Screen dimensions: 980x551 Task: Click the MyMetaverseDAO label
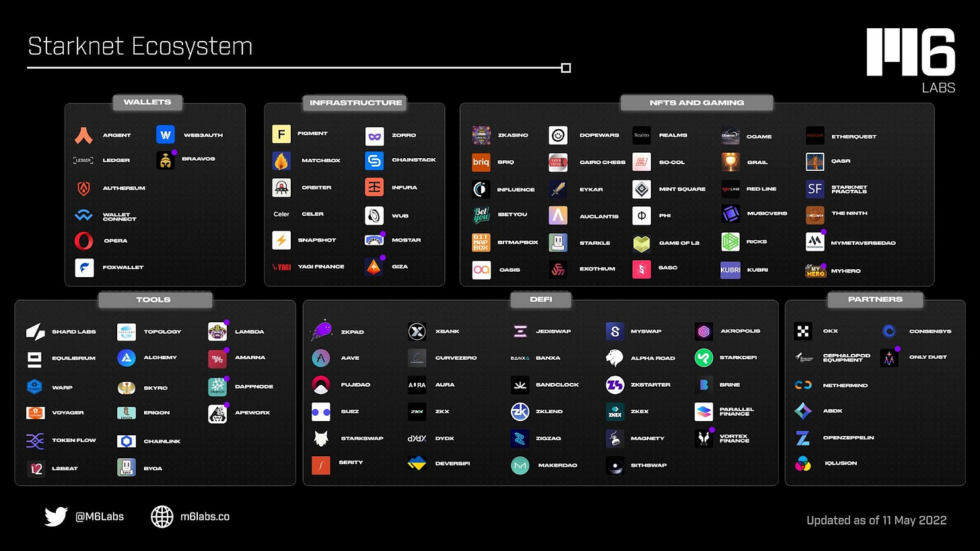coord(864,243)
